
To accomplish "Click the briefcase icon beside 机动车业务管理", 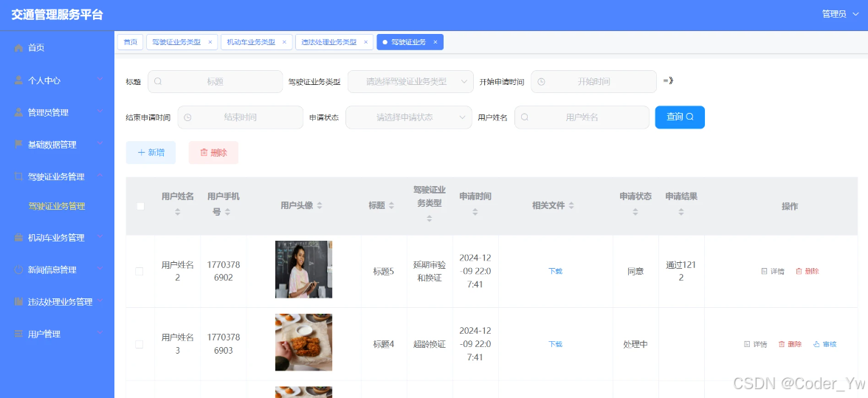I will coord(19,238).
